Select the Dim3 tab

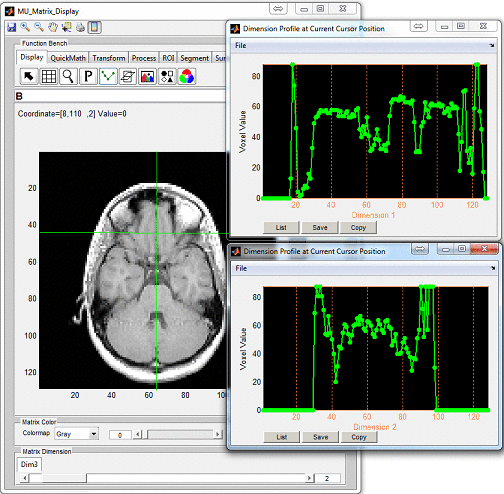(x=29, y=464)
